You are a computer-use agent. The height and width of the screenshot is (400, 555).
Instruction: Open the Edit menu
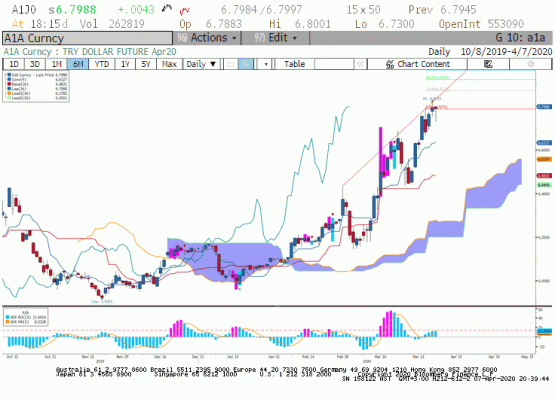(275, 38)
